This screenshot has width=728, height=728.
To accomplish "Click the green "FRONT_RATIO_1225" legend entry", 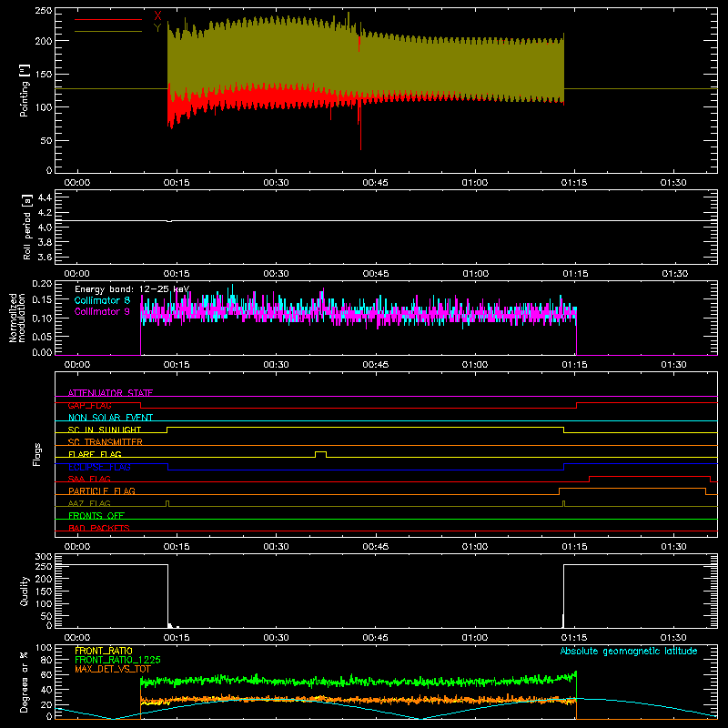I will pos(117,660).
